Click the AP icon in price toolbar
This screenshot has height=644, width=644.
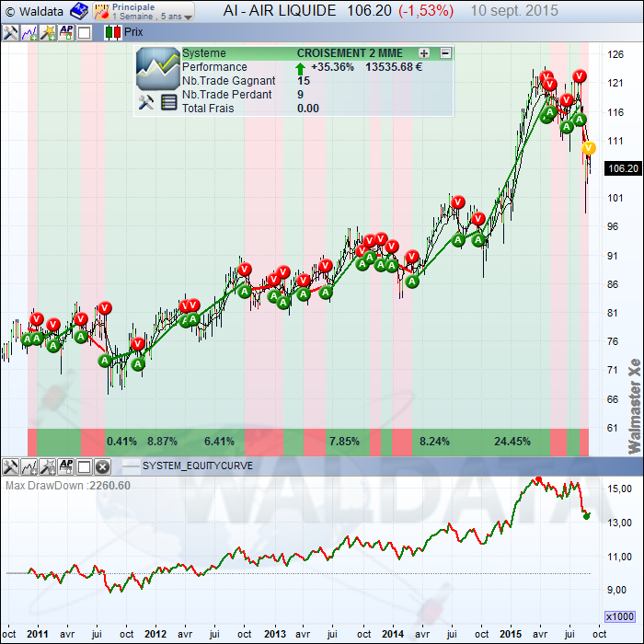[x=66, y=32]
